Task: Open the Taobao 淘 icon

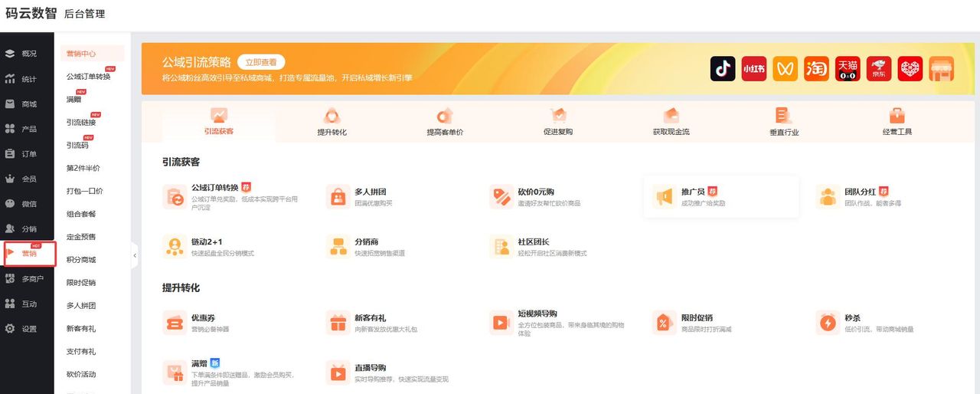Action: point(817,69)
